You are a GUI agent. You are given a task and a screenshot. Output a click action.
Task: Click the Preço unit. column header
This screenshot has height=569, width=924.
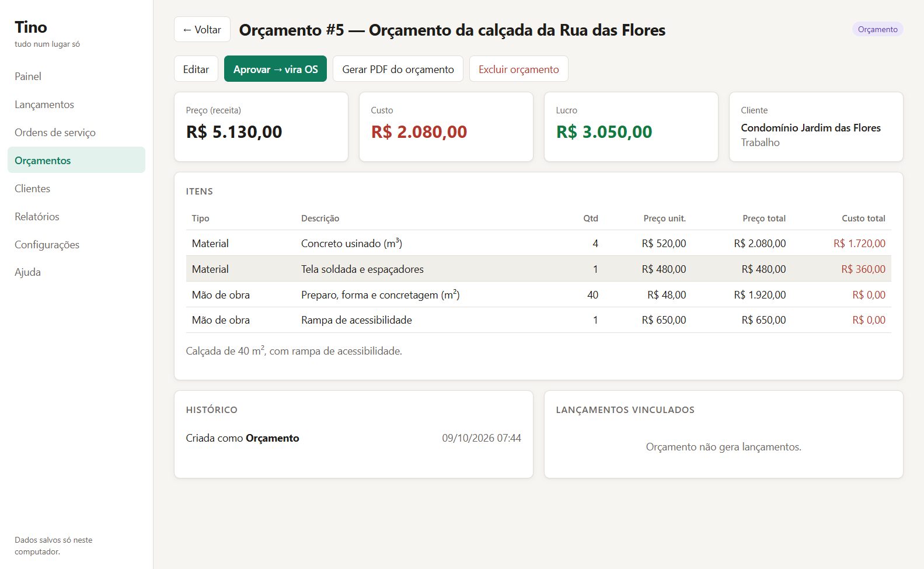coord(665,218)
